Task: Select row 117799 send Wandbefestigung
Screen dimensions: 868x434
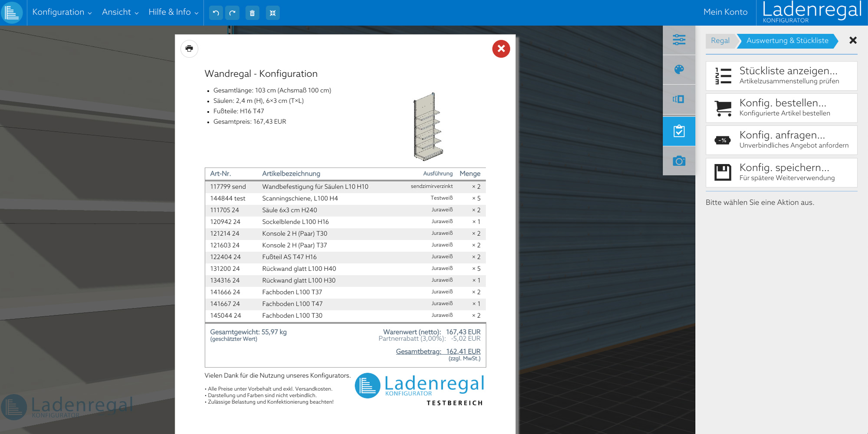Action: 345,187
